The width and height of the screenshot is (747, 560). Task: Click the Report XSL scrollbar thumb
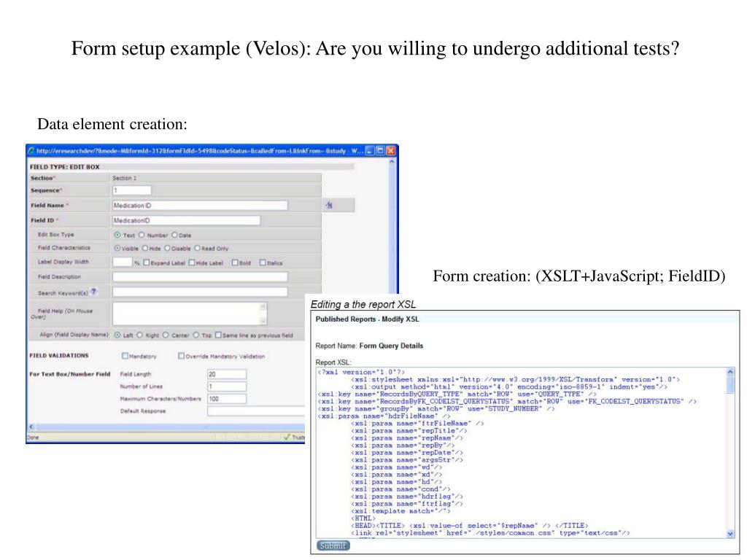pyautogui.click(x=731, y=384)
